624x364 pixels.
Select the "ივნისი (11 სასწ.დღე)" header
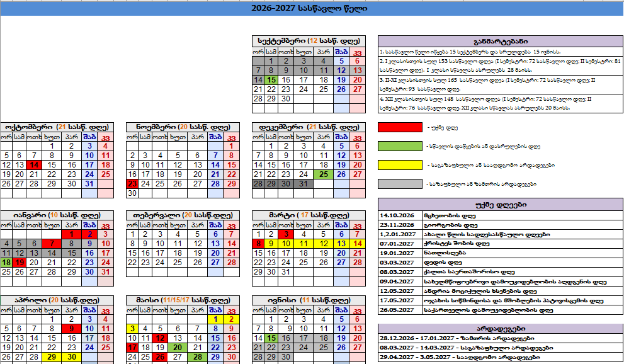309,300
